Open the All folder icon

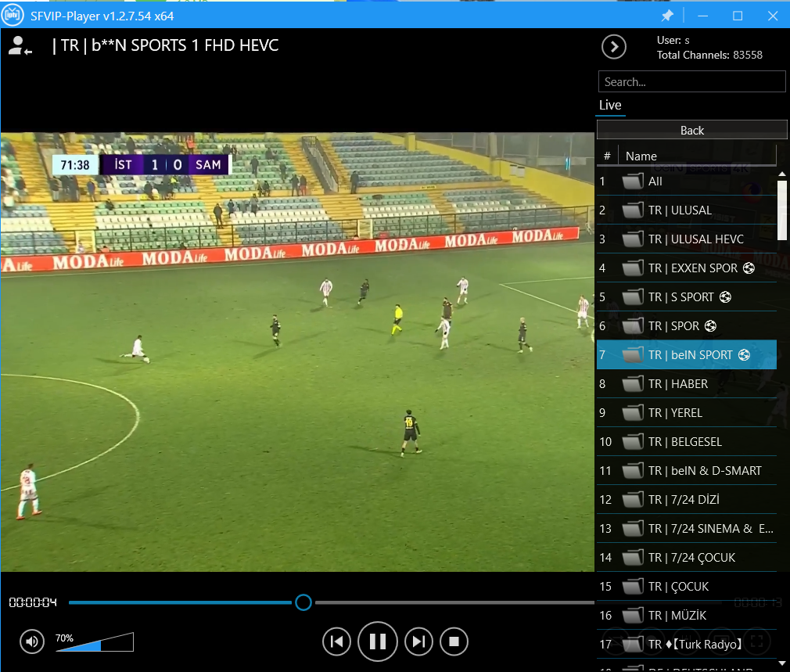pos(633,181)
